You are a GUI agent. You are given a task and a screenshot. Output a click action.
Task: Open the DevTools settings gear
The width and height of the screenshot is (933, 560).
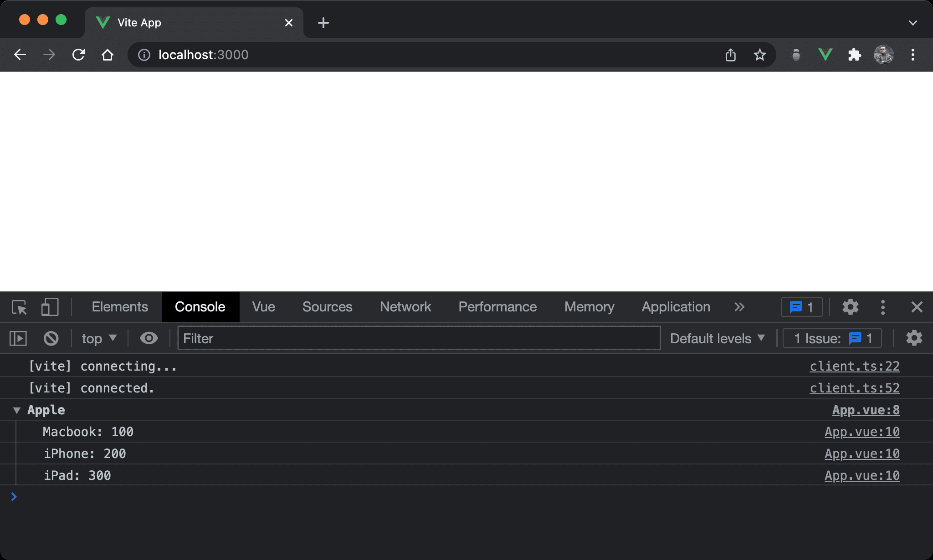pos(850,307)
